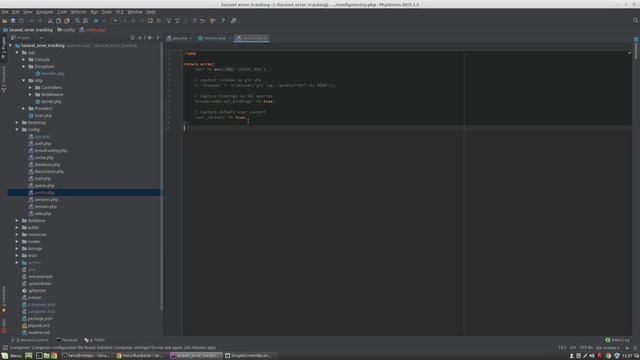Click the tool windows quick access icon in status bar

4,348
